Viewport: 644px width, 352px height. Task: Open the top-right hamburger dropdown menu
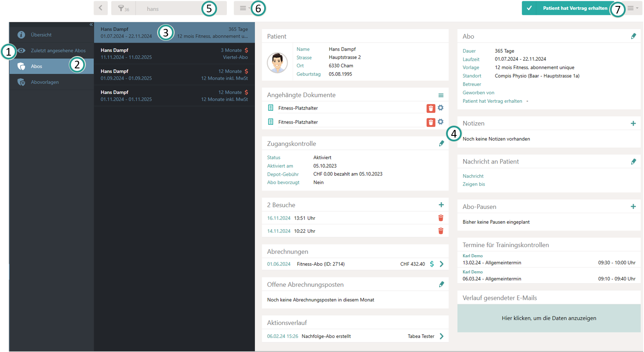coord(633,8)
